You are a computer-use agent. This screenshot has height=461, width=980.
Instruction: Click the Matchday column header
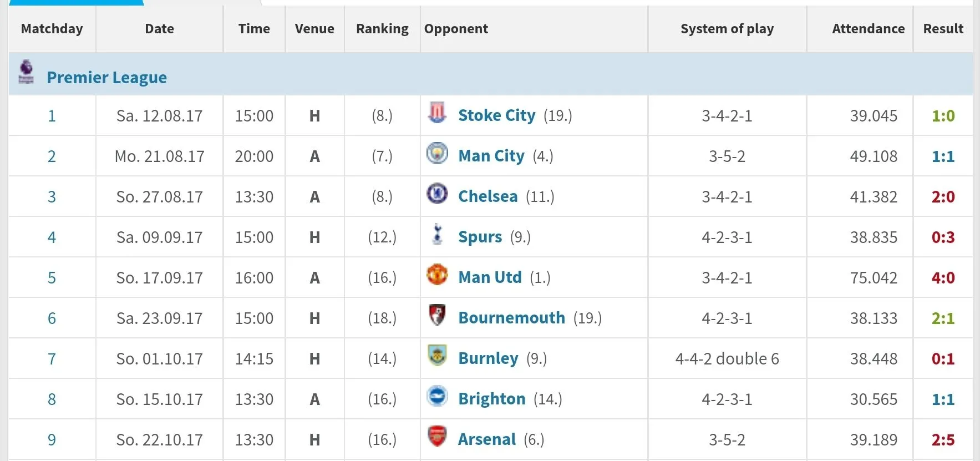tap(52, 29)
